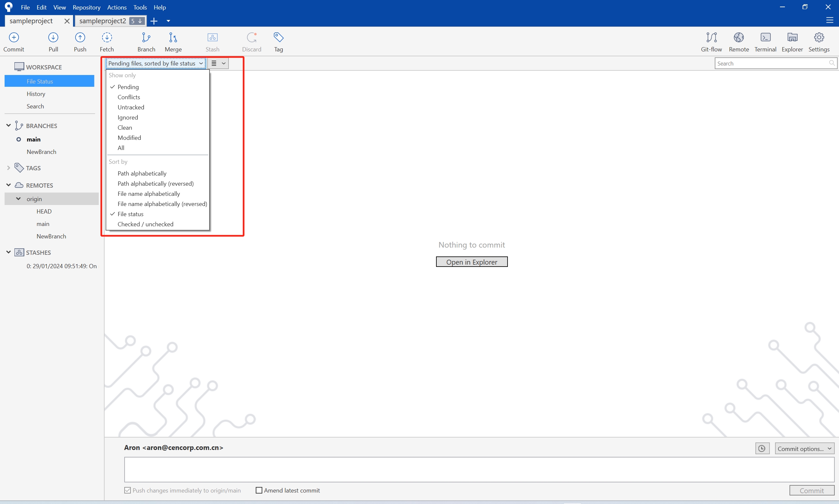Click the Tag toolbar icon
This screenshot has height=504, width=839.
tap(278, 38)
